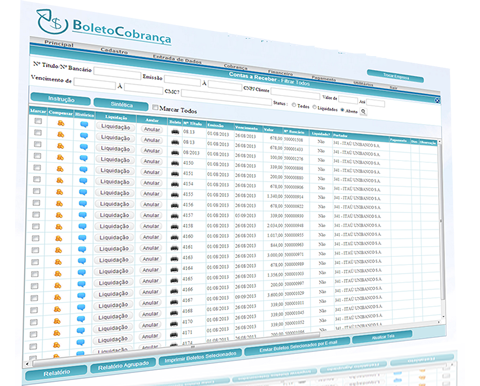Viewport: 480px width, 386px height.
Task: Open Histórico bubble for título 4155 row
Action: pos(83,192)
